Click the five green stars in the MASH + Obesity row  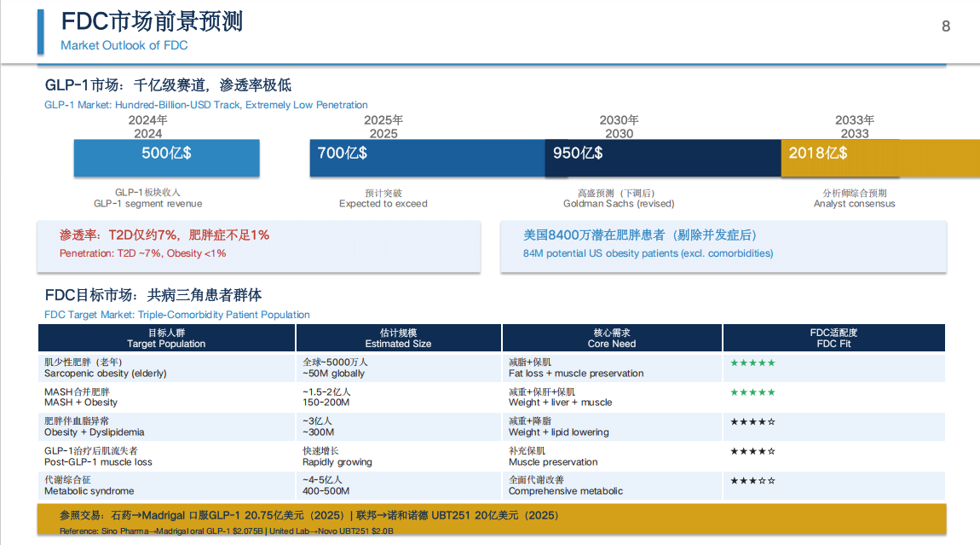(753, 392)
